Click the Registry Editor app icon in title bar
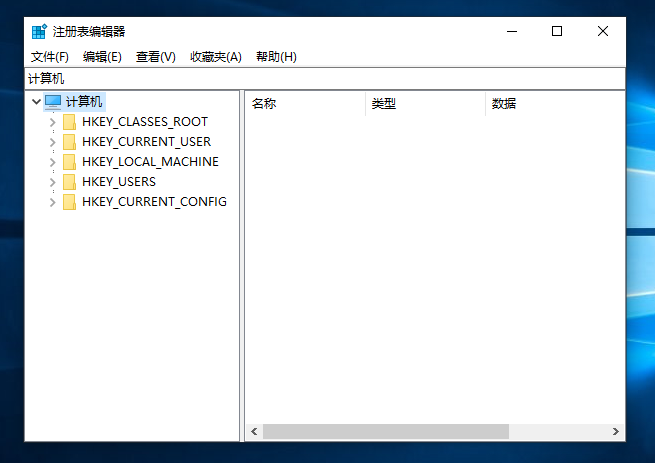This screenshot has height=463, width=655. pyautogui.click(x=38, y=31)
